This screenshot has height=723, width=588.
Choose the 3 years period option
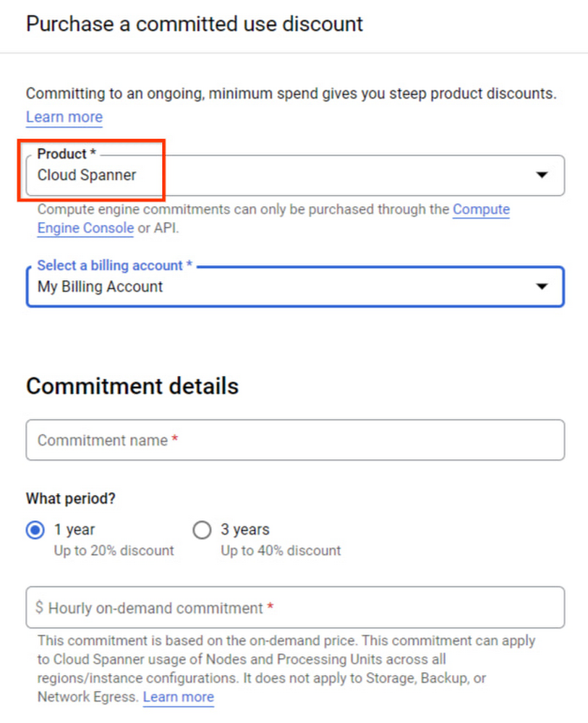[202, 530]
